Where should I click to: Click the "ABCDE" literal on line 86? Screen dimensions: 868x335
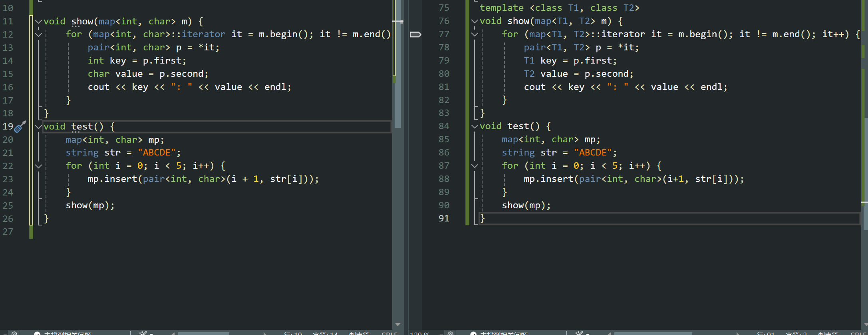593,153
